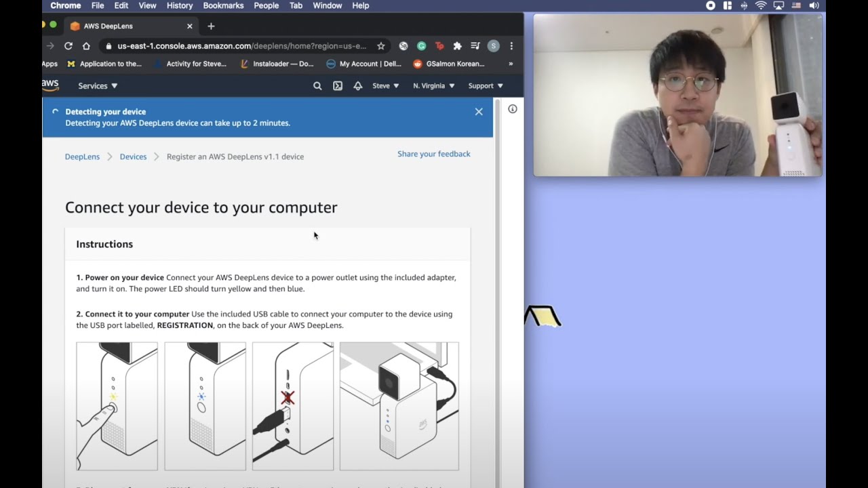This screenshot has width=868, height=488.
Task: Open Bluetooth status in menu bar
Action: (x=744, y=5)
